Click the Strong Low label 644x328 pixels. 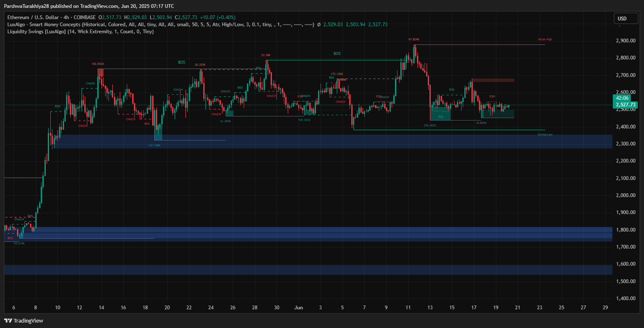pyautogui.click(x=545, y=135)
